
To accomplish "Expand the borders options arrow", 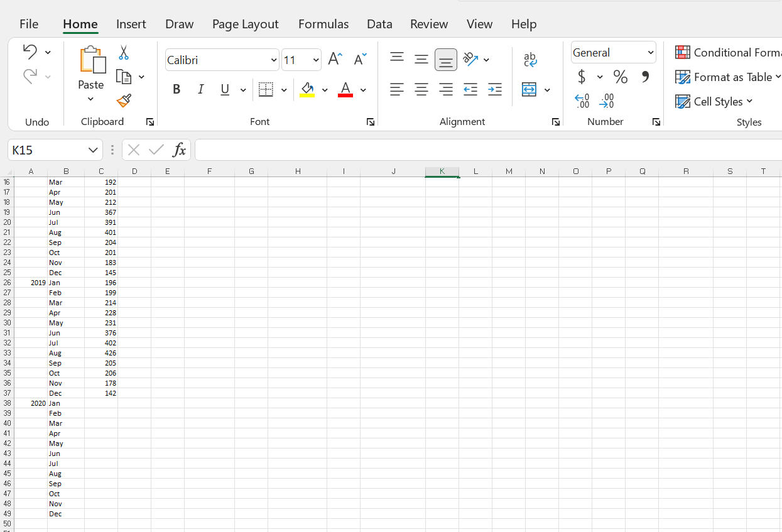I will tap(283, 90).
